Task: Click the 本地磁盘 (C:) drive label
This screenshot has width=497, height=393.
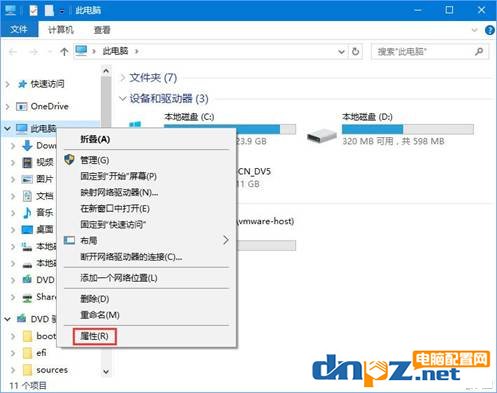Action: click(x=189, y=117)
